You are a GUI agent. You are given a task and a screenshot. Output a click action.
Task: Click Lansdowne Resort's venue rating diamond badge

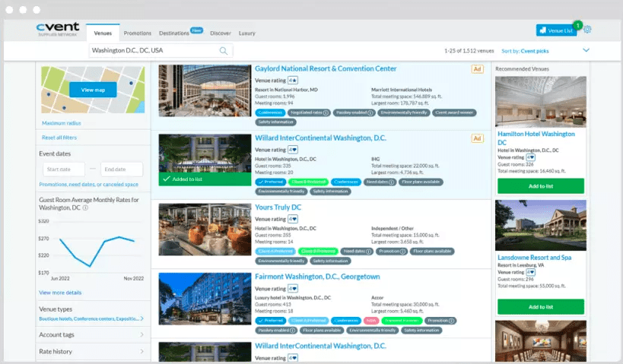(x=530, y=272)
